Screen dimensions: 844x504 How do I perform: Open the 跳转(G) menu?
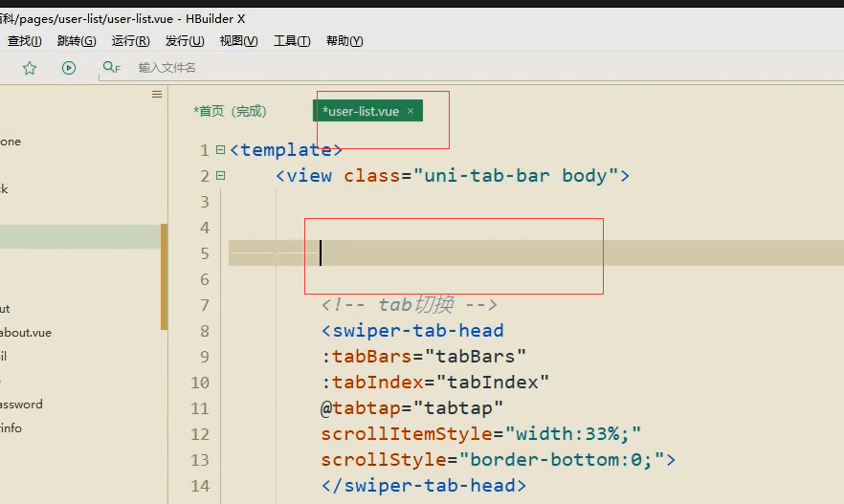(77, 41)
